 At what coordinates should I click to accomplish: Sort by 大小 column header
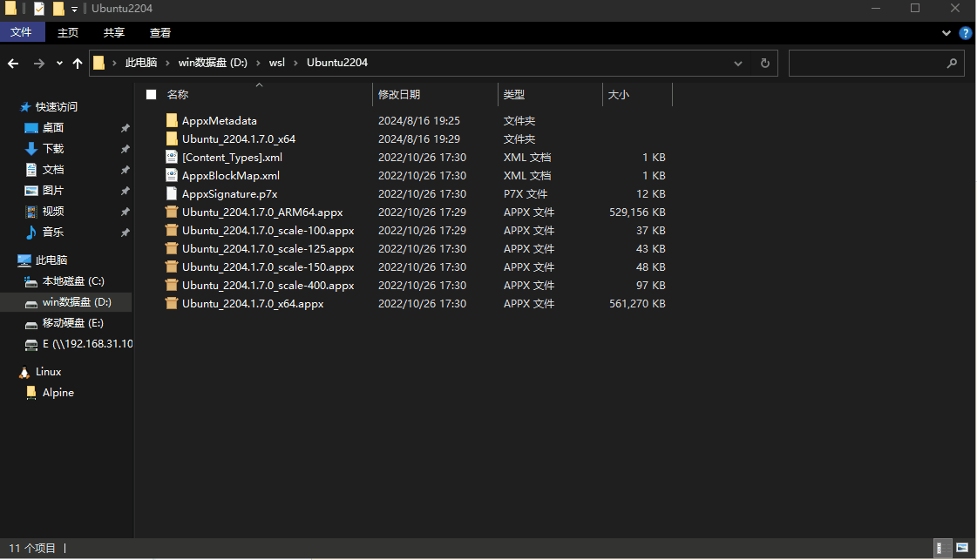click(x=619, y=95)
